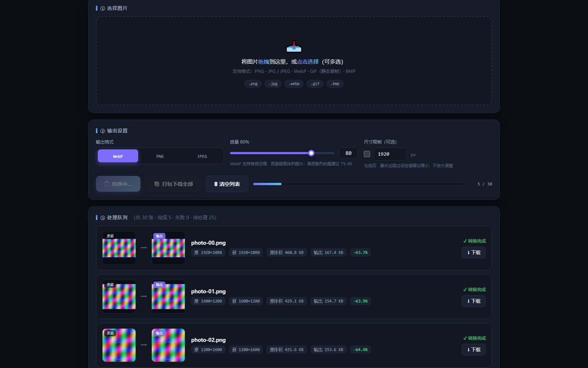Click the photo-02.png file name
This screenshot has width=588, height=368.
[208, 340]
